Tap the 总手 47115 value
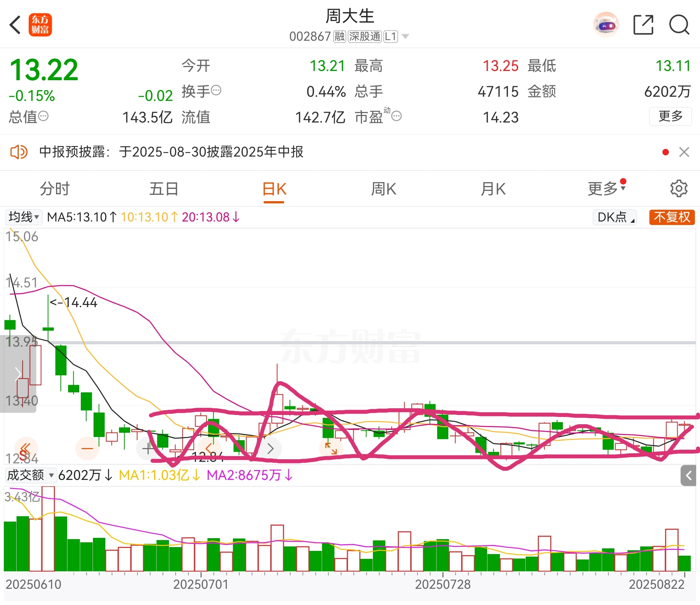The height and width of the screenshot is (605, 700). (498, 92)
